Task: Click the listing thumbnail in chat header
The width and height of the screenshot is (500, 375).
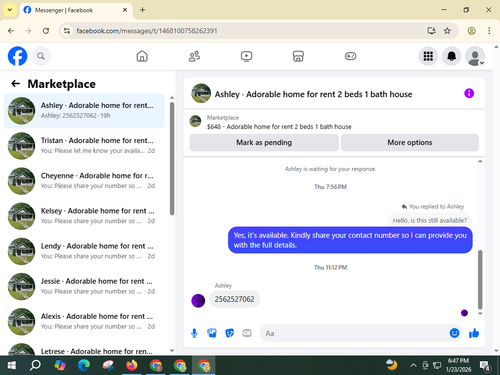Action: pos(201,93)
